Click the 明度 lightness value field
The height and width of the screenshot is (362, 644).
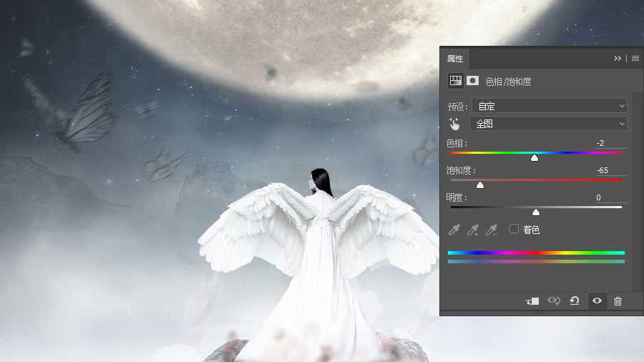[610, 197]
